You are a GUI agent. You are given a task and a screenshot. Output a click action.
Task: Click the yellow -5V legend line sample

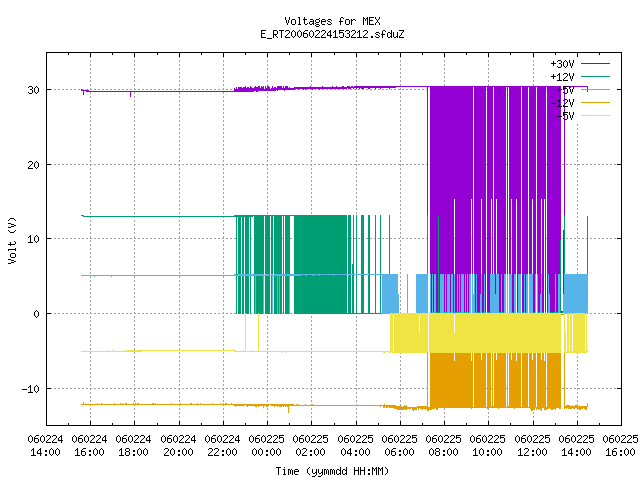(595, 116)
